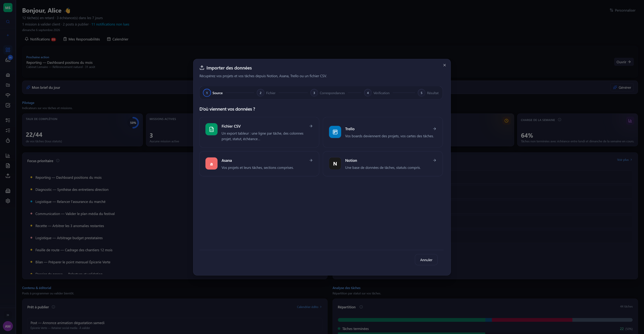Open the Mes Responsabilités tab
644x334 pixels.
coord(82,39)
